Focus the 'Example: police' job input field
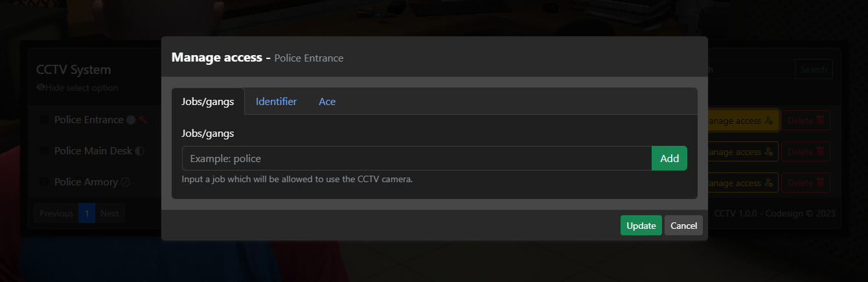 click(x=417, y=158)
